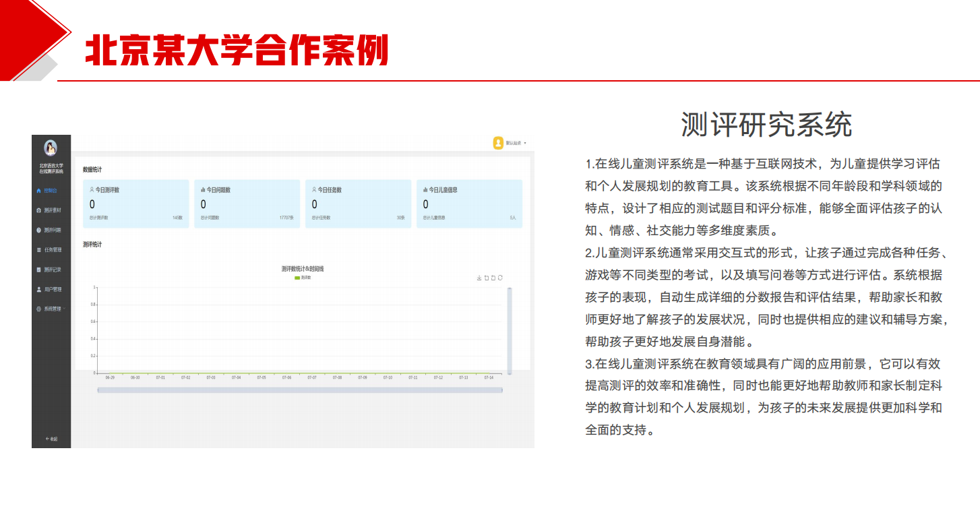Click the person icon on 今日任务数 card

[x=314, y=190]
